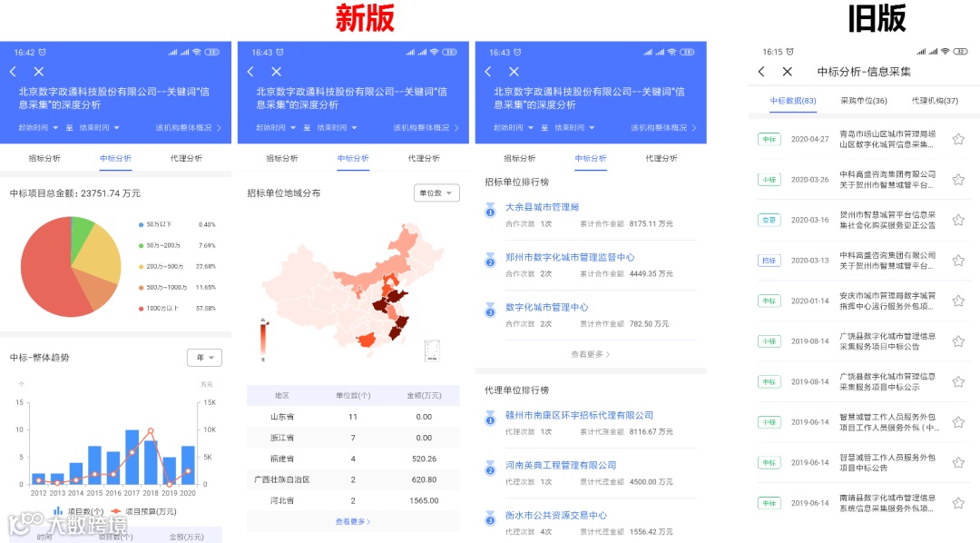
Task: Open 起始时间 dropdown on map distribution screen
Action: pos(276,128)
